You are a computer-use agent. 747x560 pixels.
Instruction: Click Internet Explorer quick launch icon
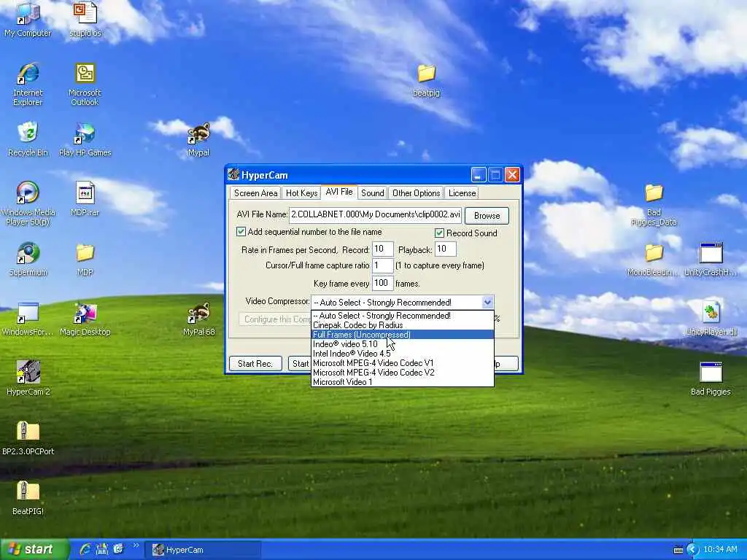85,549
